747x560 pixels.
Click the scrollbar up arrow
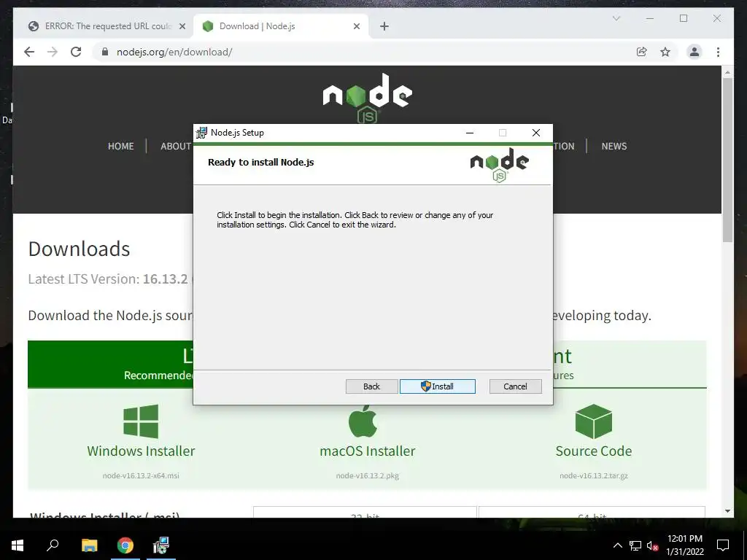[x=727, y=72]
